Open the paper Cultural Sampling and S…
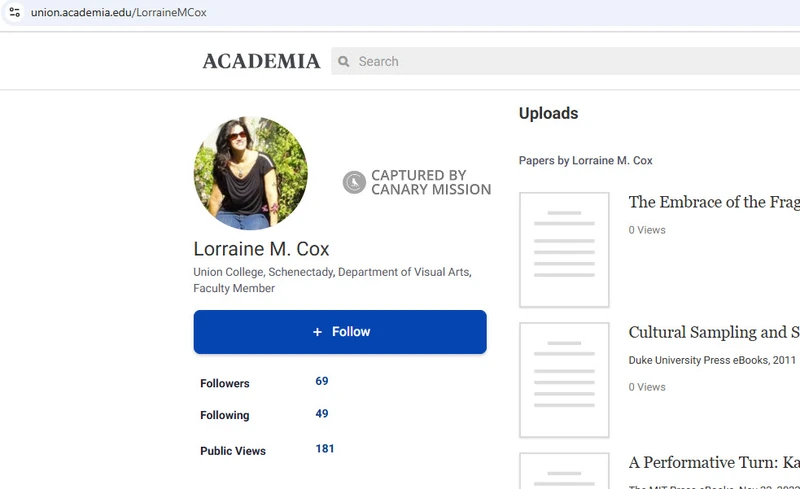 coord(714,332)
